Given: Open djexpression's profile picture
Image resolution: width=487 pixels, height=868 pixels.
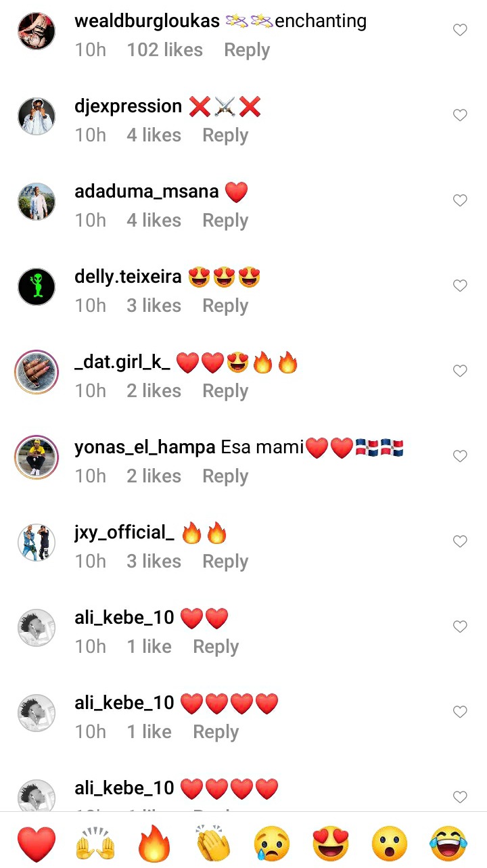Looking at the screenshot, I should [x=36, y=116].
